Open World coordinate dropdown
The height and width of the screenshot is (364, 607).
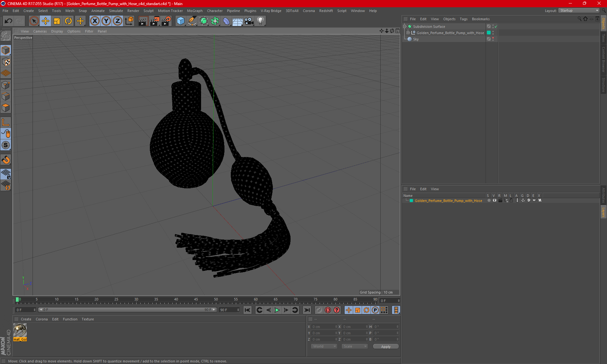coord(324,346)
